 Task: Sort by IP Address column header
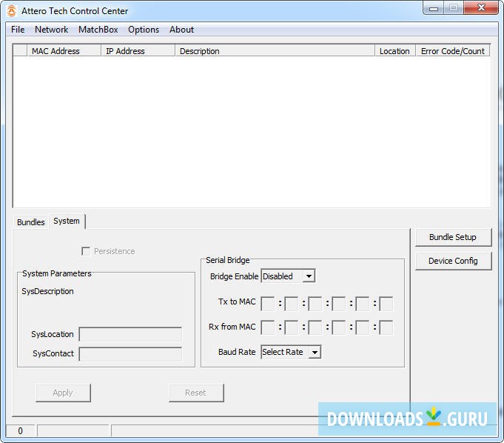(138, 51)
